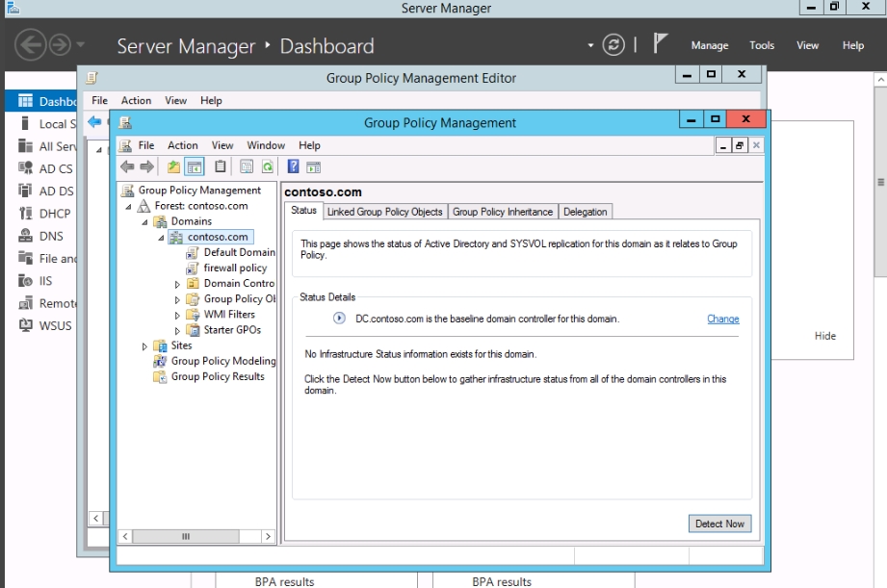Image resolution: width=887 pixels, height=588 pixels.
Task: Click the Back arrow in Group Policy Management toolbar
Action: click(127, 166)
